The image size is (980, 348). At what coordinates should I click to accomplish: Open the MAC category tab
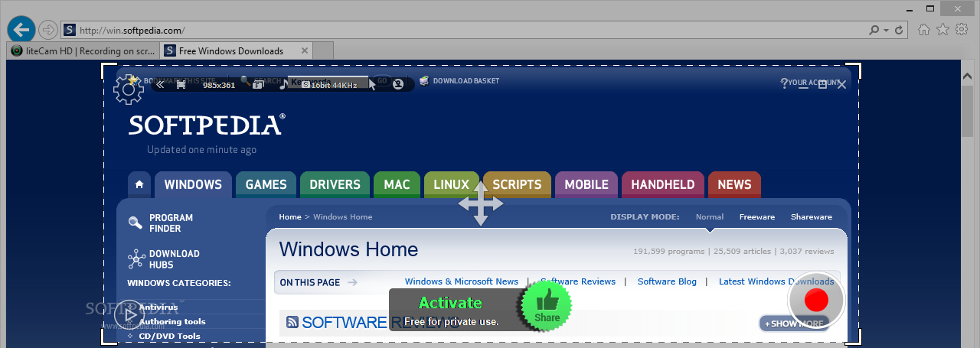(397, 184)
